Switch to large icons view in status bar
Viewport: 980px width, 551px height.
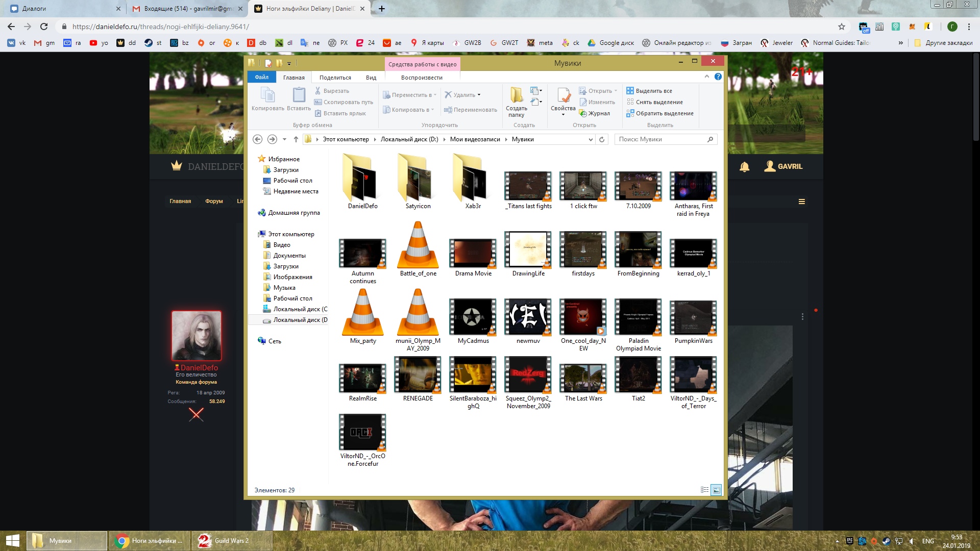pos(716,490)
